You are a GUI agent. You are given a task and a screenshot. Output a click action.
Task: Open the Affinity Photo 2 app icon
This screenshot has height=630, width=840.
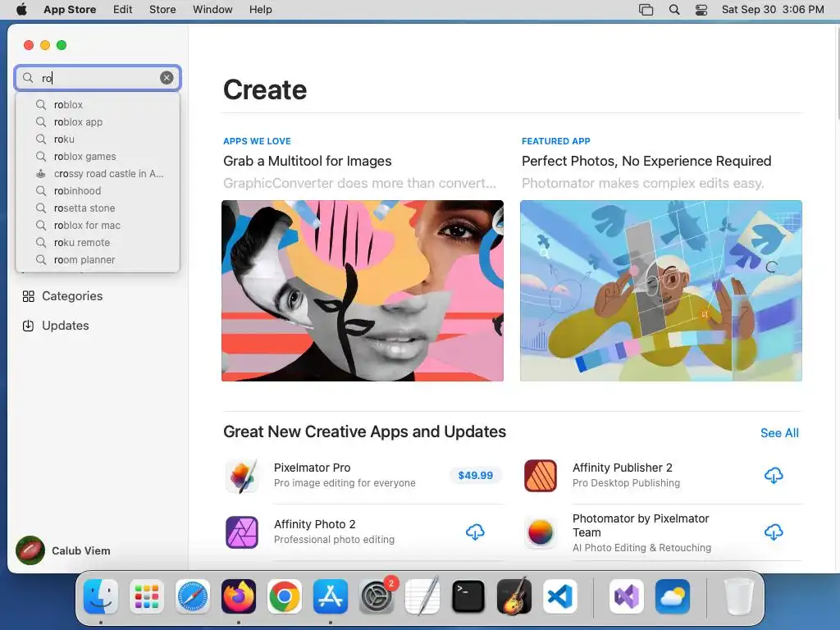point(242,532)
